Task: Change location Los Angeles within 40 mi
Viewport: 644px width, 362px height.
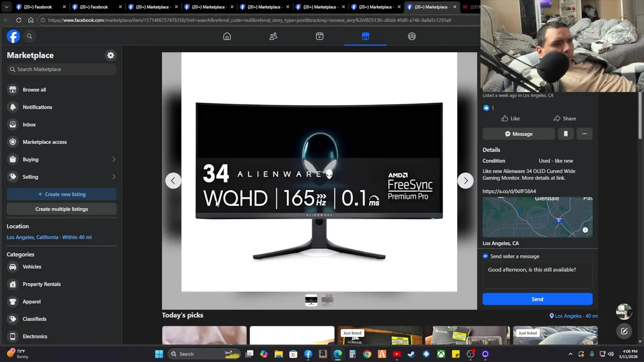Action: pyautogui.click(x=49, y=237)
